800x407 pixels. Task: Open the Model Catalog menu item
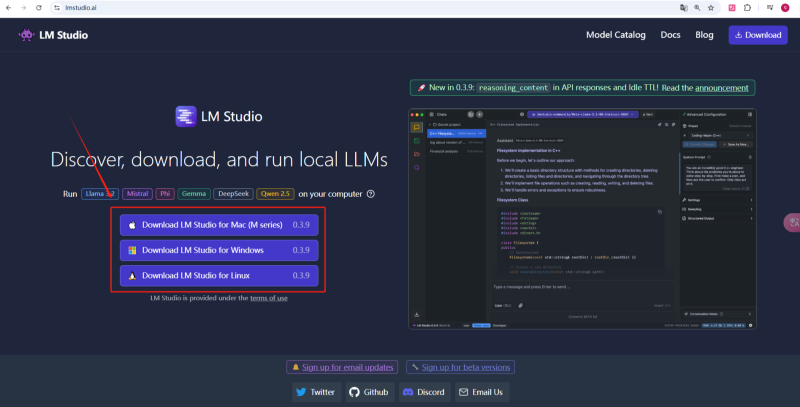click(x=615, y=35)
